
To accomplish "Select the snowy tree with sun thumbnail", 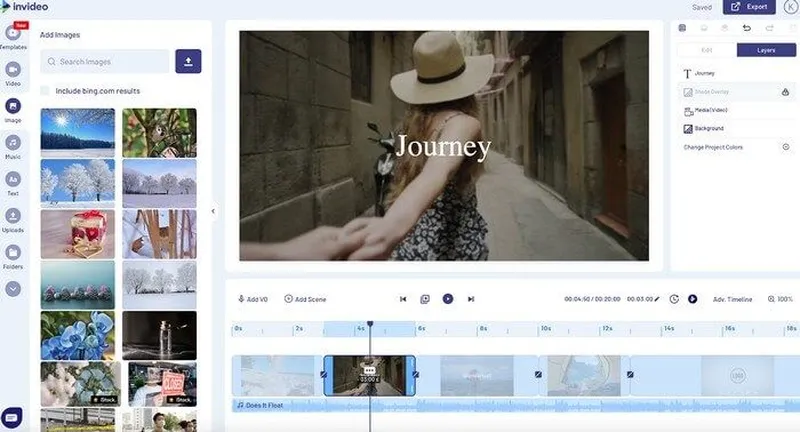I will (78, 132).
